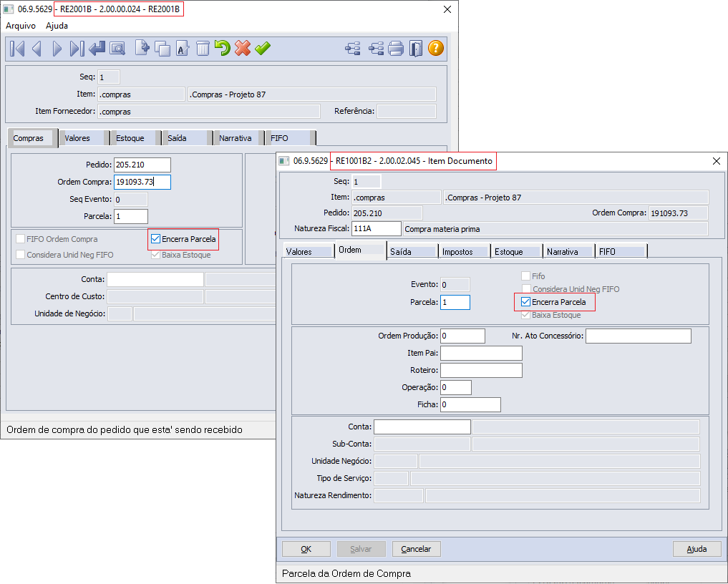728x584 pixels.
Task: Open the Impostos tab
Action: pos(463,252)
